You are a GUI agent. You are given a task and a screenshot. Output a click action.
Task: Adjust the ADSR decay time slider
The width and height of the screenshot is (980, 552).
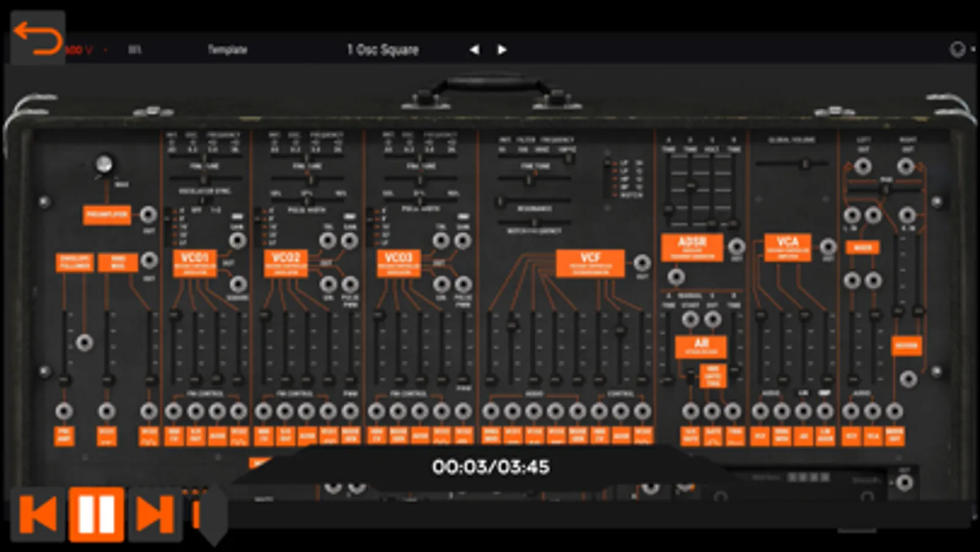tap(690, 190)
